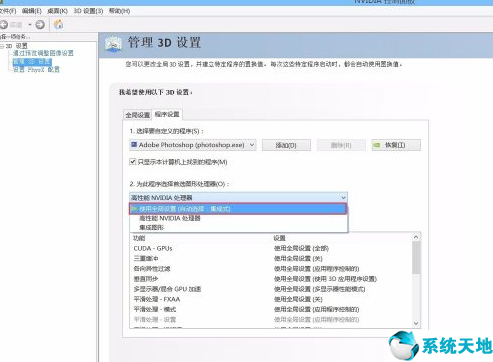Click the Home icon in toolbar
This screenshot has width=493, height=362.
[x=58, y=24]
